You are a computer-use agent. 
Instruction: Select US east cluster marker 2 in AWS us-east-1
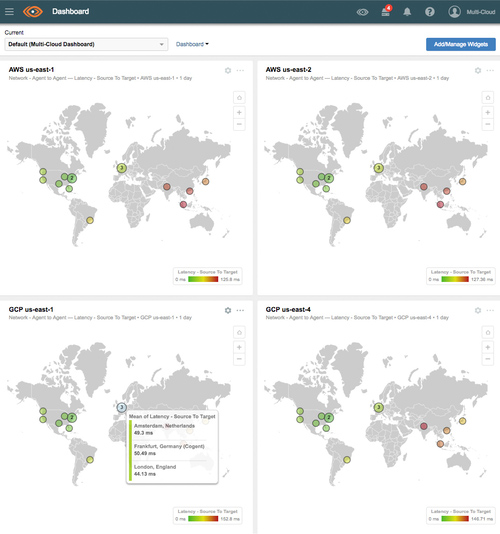click(x=72, y=178)
